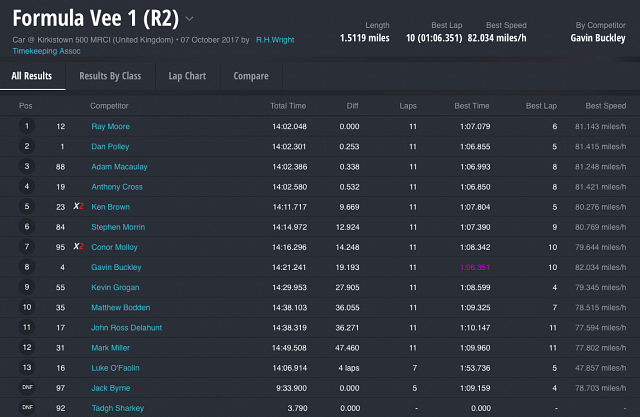Open competitor Conor Molloy
This screenshot has height=417, width=640.
(114, 247)
